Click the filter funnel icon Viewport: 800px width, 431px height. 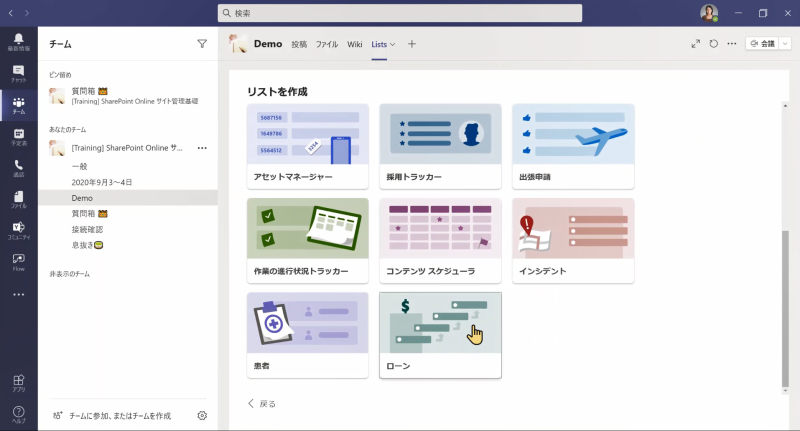coord(202,44)
